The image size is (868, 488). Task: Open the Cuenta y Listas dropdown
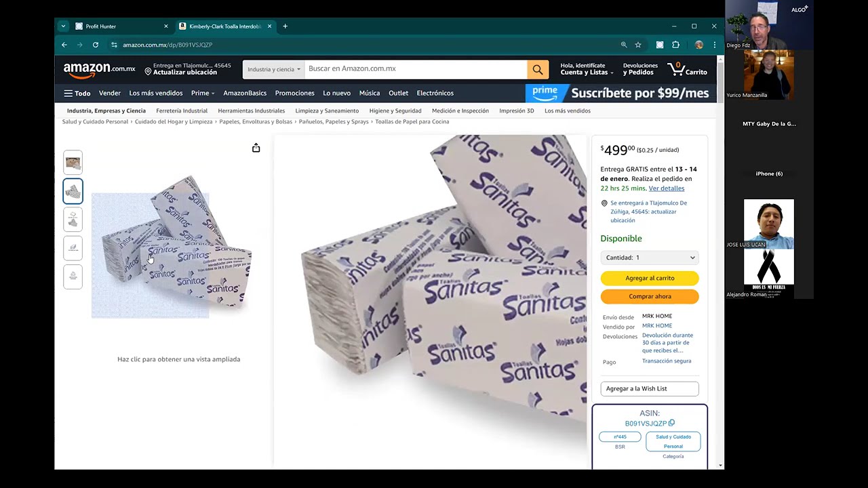tap(587, 69)
